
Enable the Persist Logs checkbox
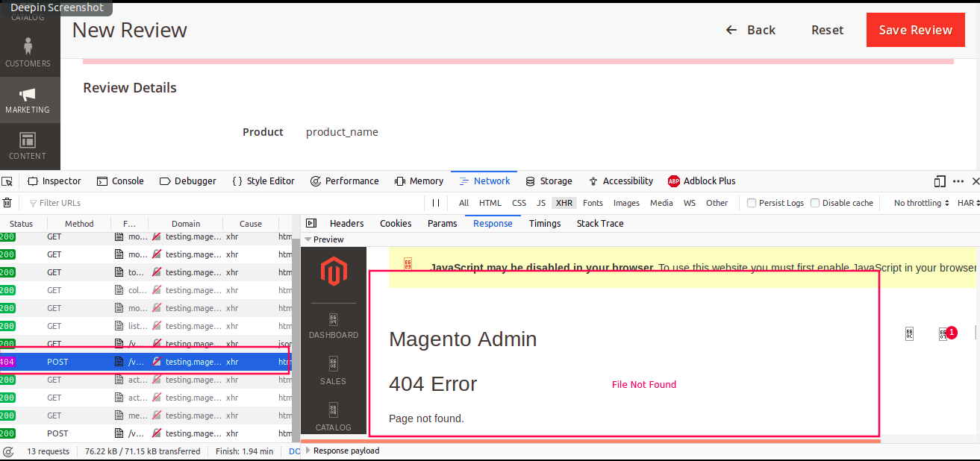752,203
